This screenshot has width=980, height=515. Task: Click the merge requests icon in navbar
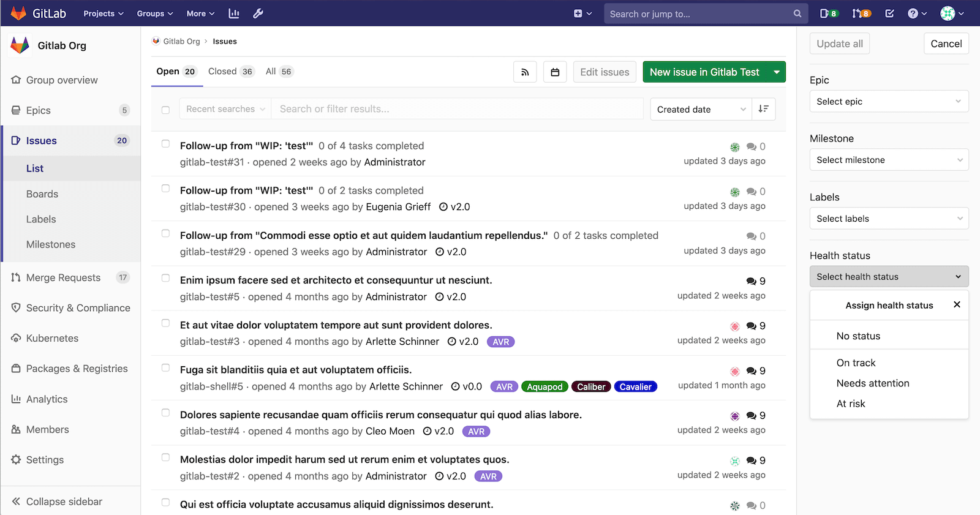pos(861,13)
